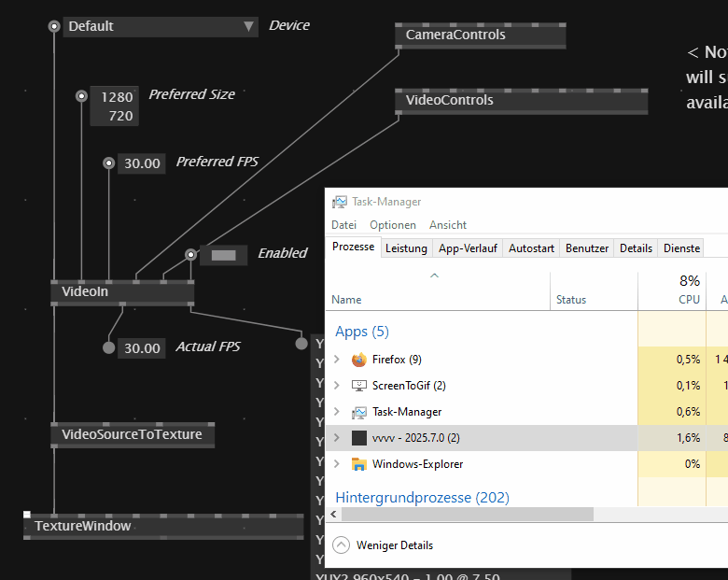Image resolution: width=728 pixels, height=580 pixels.
Task: Click the ScreenToGif process icon
Action: pos(359,386)
